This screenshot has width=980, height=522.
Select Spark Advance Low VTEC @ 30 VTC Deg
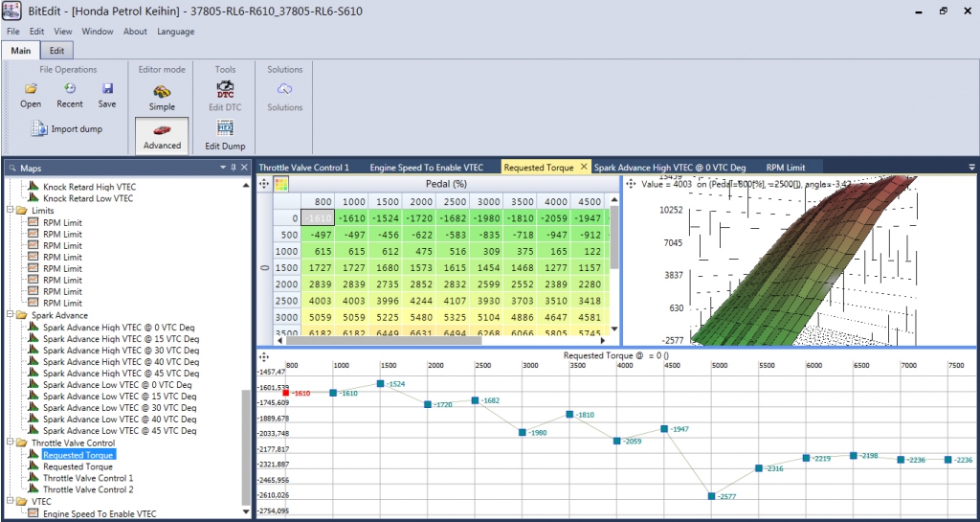[120, 408]
